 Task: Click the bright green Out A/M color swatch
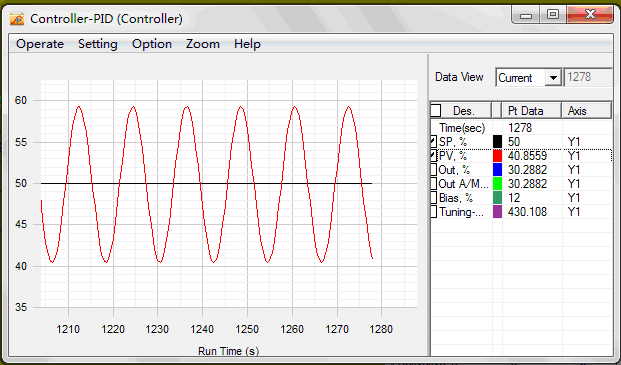tap(497, 184)
